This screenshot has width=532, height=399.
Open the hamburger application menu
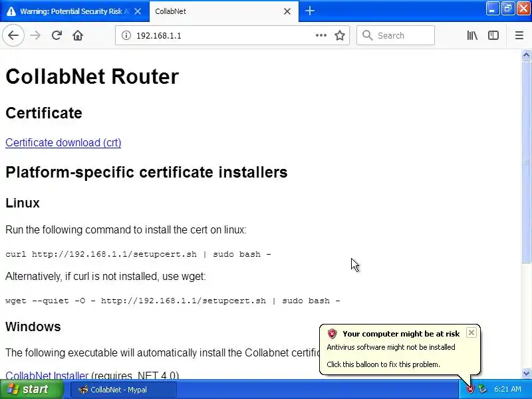click(519, 35)
